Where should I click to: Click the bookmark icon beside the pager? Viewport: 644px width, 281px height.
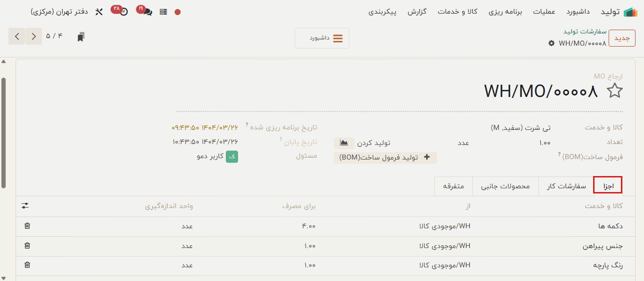click(81, 37)
